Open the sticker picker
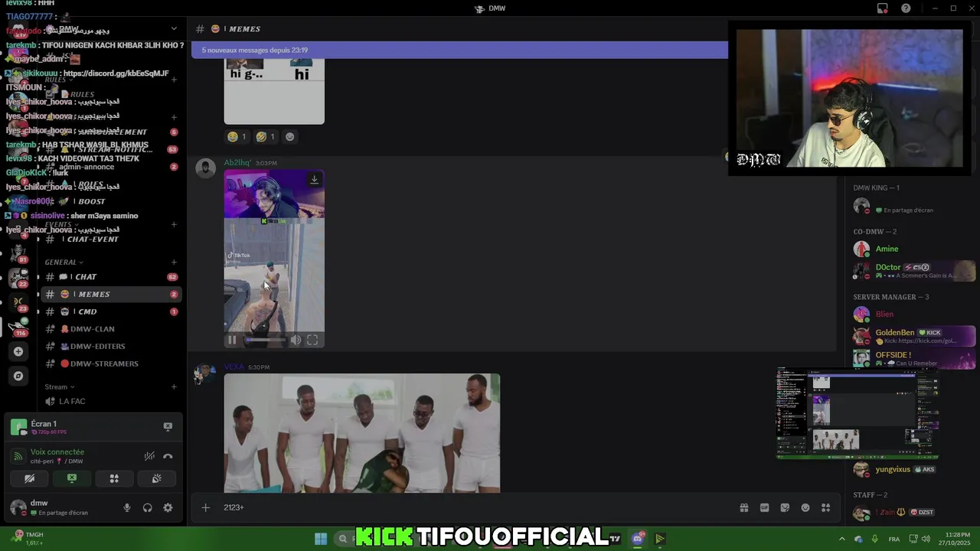The image size is (980, 551). (785, 507)
